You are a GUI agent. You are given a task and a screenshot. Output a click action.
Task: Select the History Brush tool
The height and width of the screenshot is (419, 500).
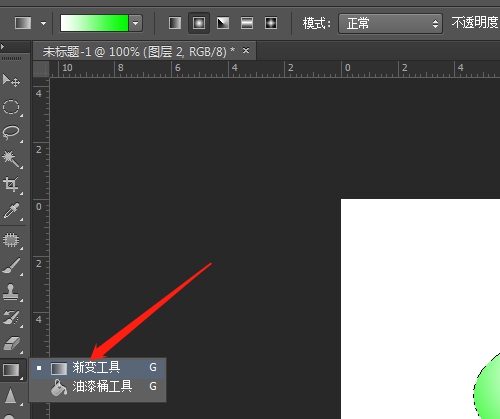pos(11,318)
